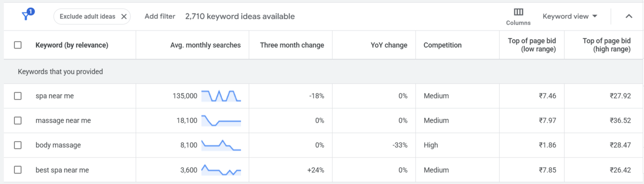Click the YoY change column header
The width and height of the screenshot is (644, 184).
click(x=389, y=45)
